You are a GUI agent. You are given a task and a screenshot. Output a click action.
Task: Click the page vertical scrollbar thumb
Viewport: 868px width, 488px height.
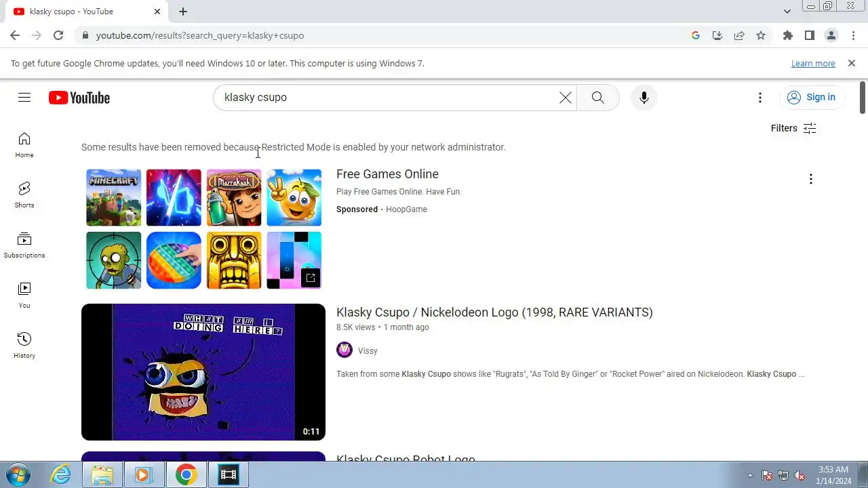coord(863,98)
